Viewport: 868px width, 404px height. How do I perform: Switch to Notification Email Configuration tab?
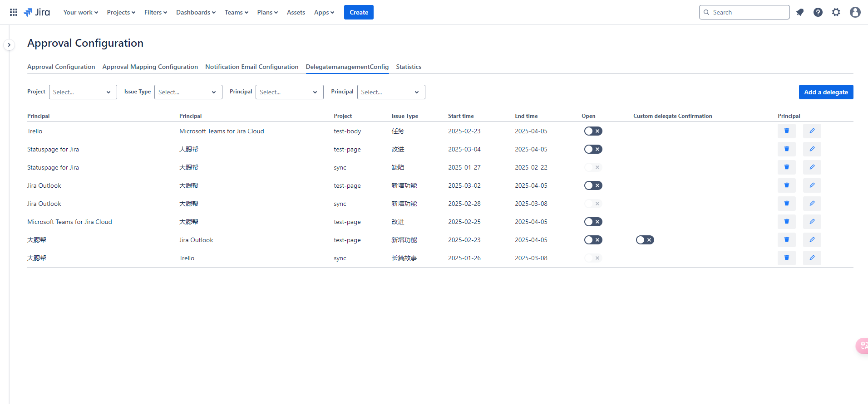[x=252, y=67]
